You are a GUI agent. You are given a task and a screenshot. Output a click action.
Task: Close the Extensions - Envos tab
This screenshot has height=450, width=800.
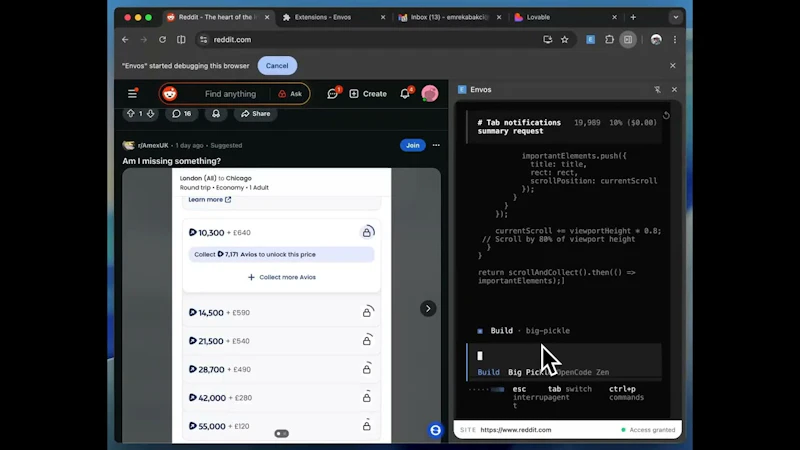click(383, 17)
